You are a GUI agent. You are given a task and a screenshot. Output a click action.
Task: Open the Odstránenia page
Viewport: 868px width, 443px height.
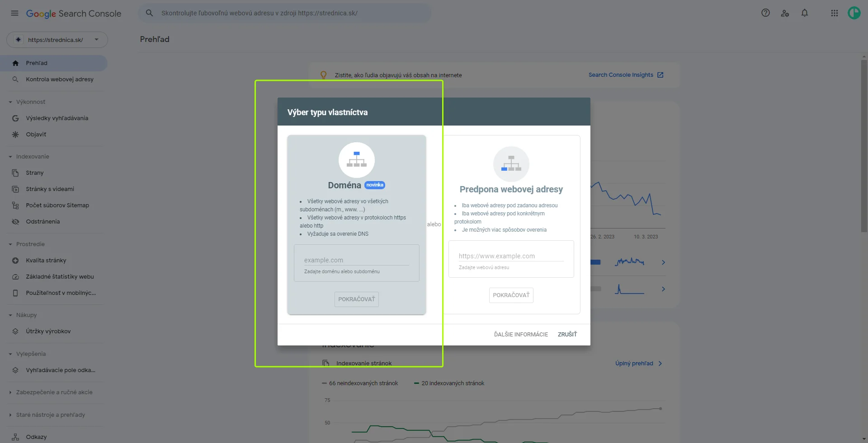pos(54,222)
